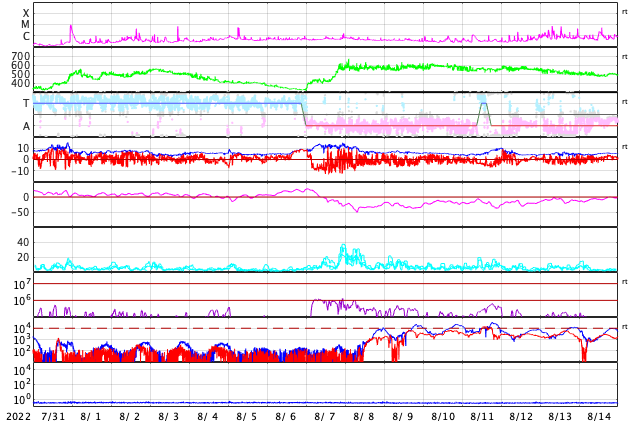Click the 20 axis value
Image resolution: width=634 pixels, height=424 pixels.
pos(23,257)
